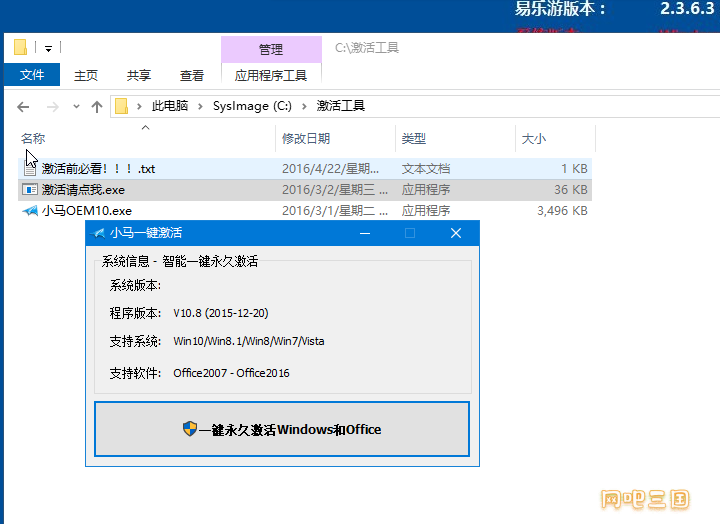The image size is (720, 524).
Task: Select file name 激活请点我.exe
Action: pos(83,190)
